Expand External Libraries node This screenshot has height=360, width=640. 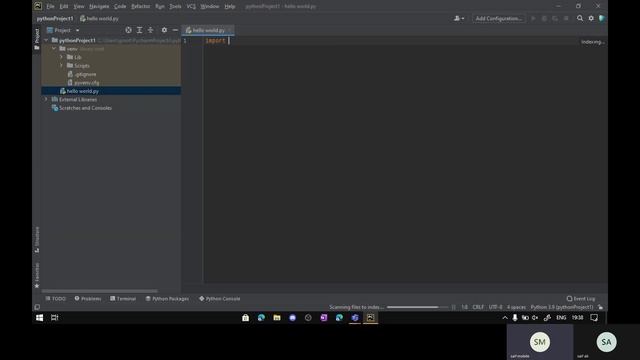click(46, 100)
